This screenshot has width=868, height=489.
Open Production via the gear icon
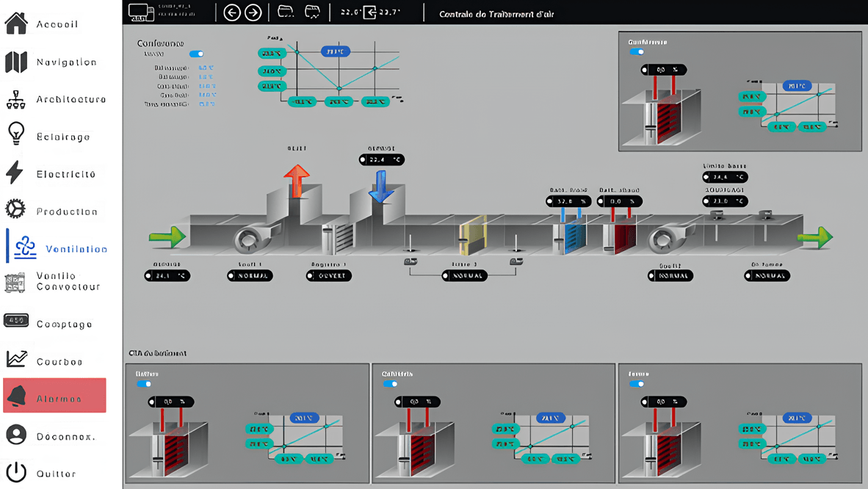coord(15,210)
